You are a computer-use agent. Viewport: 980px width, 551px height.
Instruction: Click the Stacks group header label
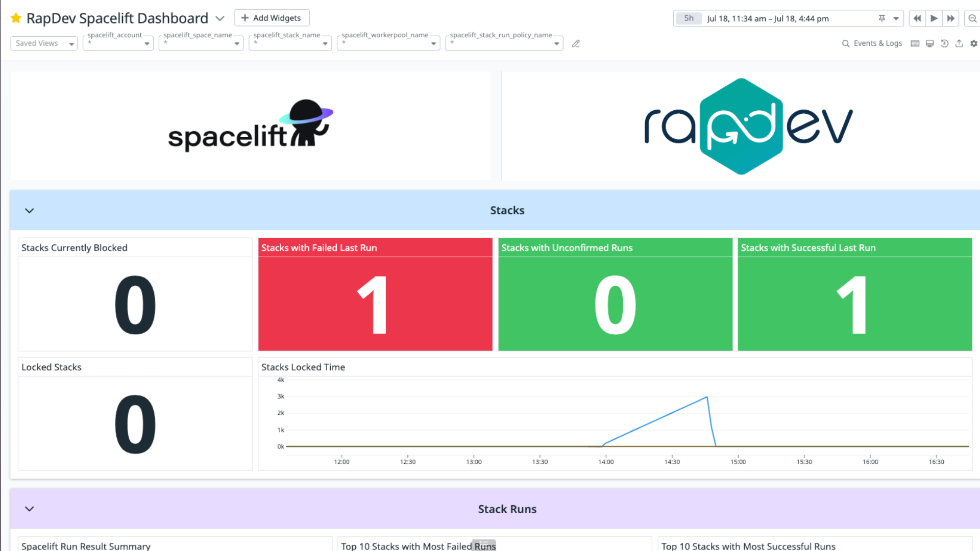[x=507, y=211]
